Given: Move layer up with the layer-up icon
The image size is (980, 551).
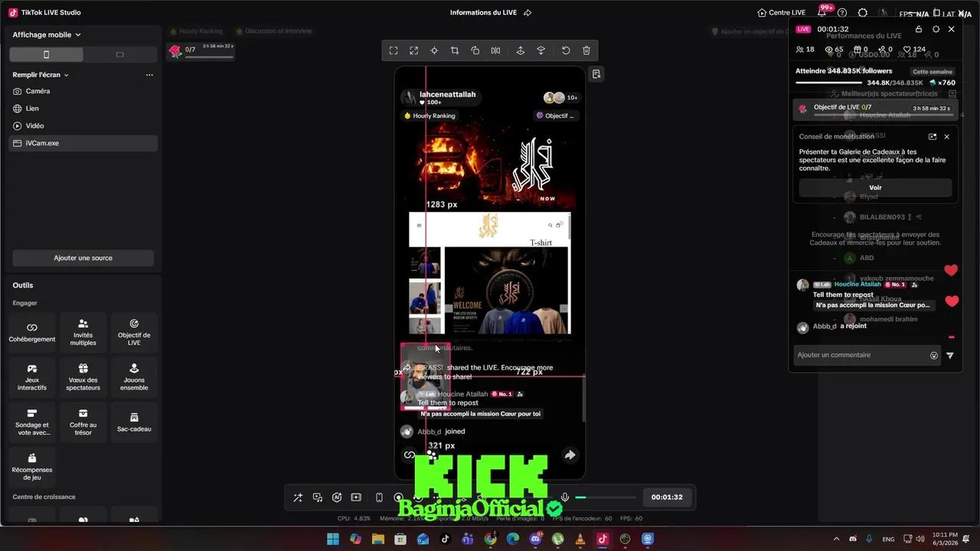Looking at the screenshot, I should tap(521, 51).
